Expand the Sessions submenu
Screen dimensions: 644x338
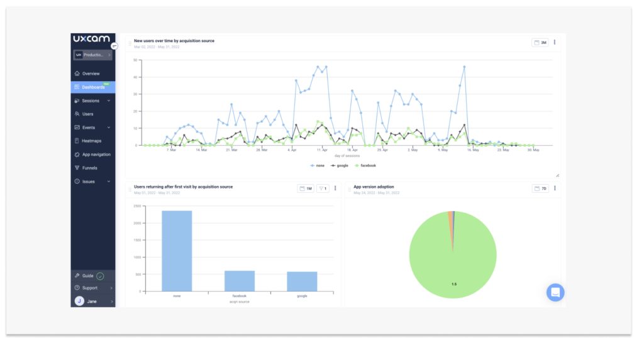(108, 101)
